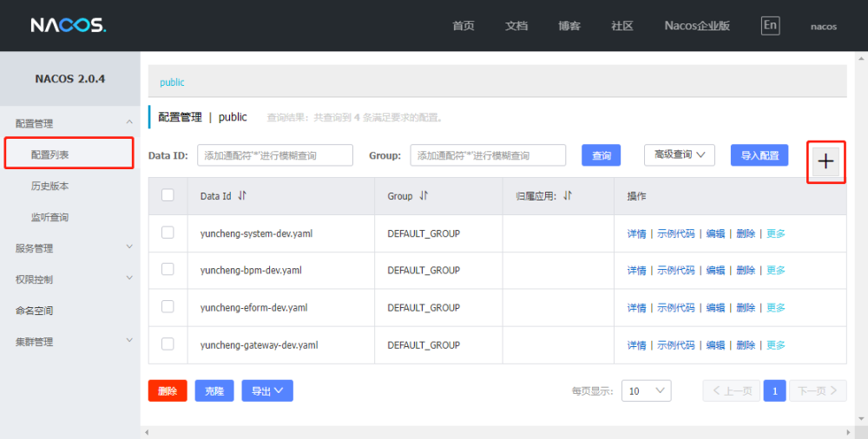This screenshot has height=439, width=868.
Task: Open the nacos user menu
Action: point(824,27)
